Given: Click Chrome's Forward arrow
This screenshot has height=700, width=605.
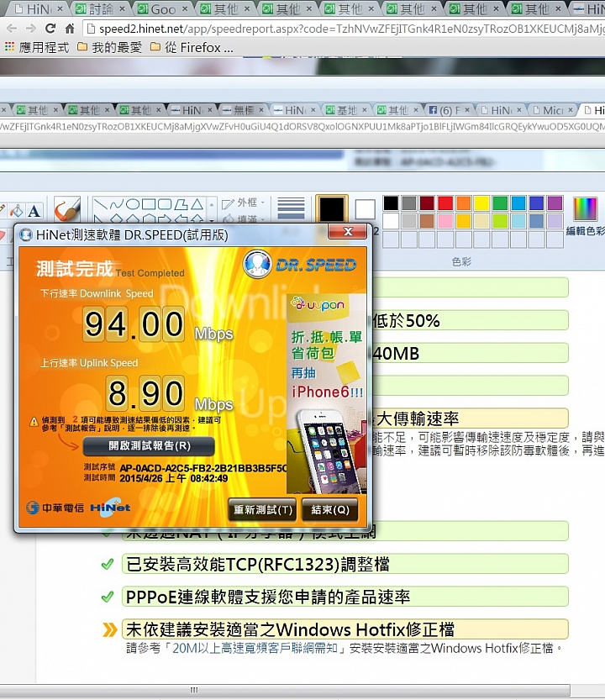Looking at the screenshot, I should pyautogui.click(x=31, y=29).
